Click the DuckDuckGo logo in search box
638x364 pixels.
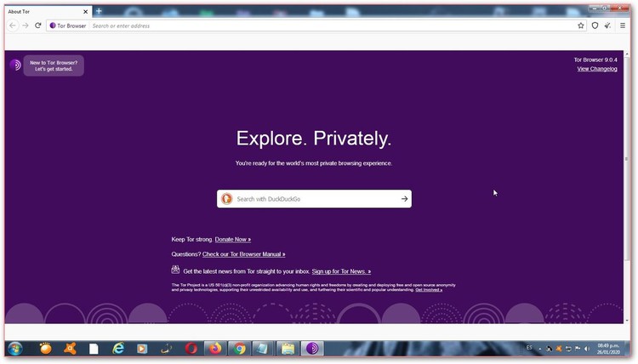pos(226,199)
